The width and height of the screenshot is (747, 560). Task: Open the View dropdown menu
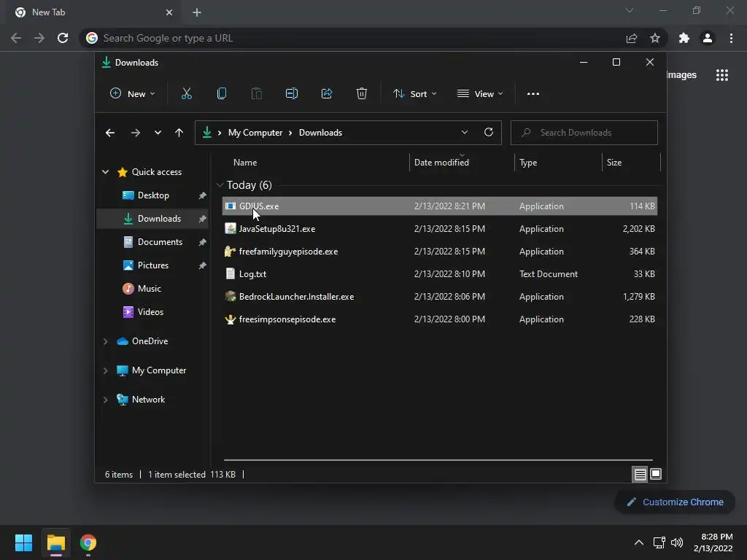pyautogui.click(x=480, y=94)
